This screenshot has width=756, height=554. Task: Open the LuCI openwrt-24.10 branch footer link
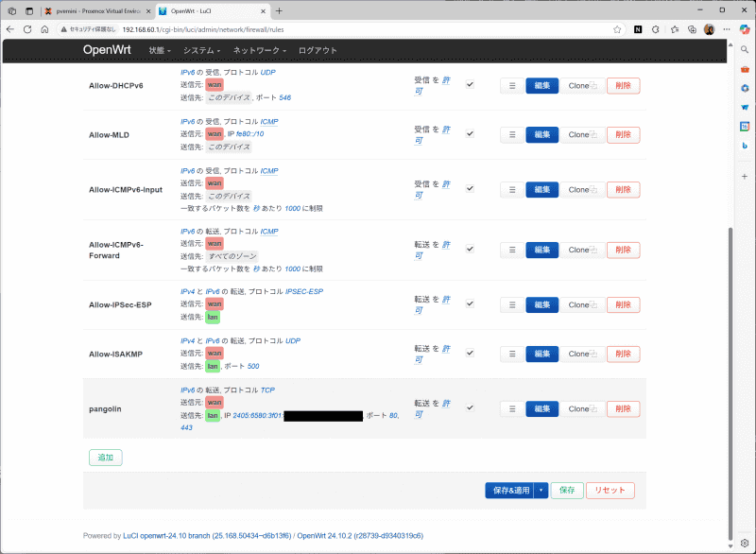click(207, 536)
